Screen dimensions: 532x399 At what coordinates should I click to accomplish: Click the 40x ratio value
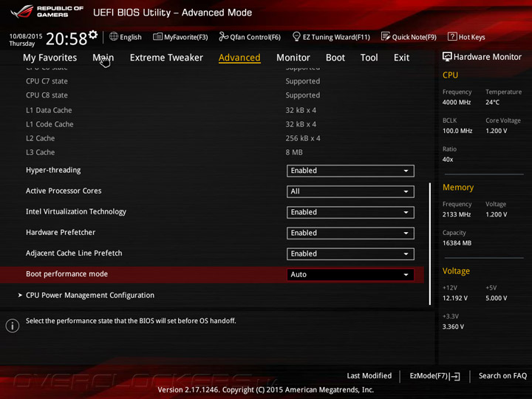coord(448,160)
